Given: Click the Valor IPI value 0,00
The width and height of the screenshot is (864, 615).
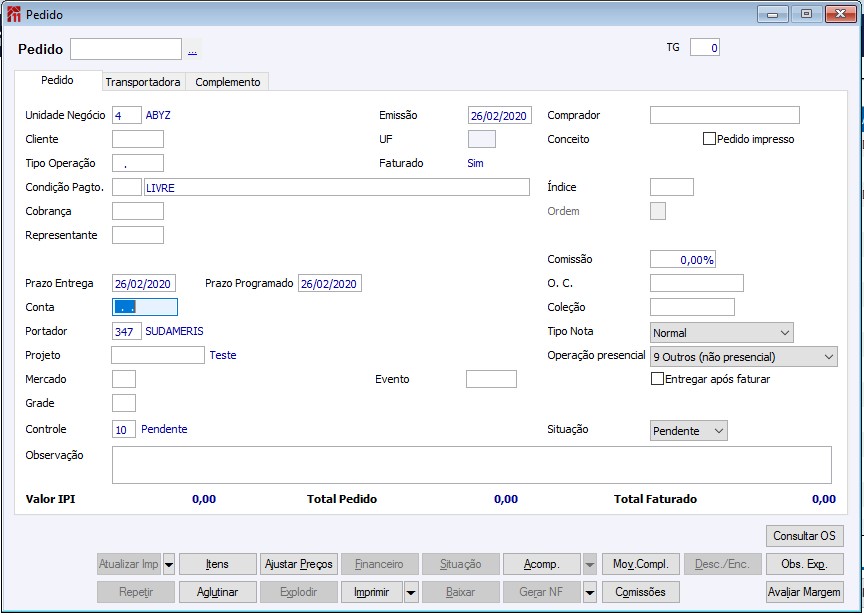Looking at the screenshot, I should point(204,499).
